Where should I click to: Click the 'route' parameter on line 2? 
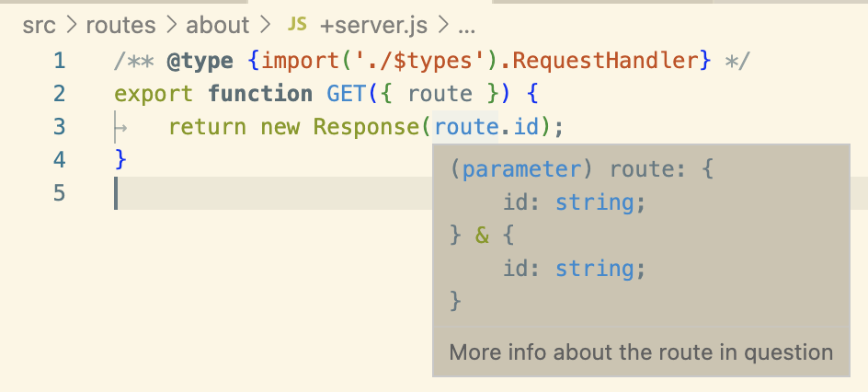(x=440, y=94)
